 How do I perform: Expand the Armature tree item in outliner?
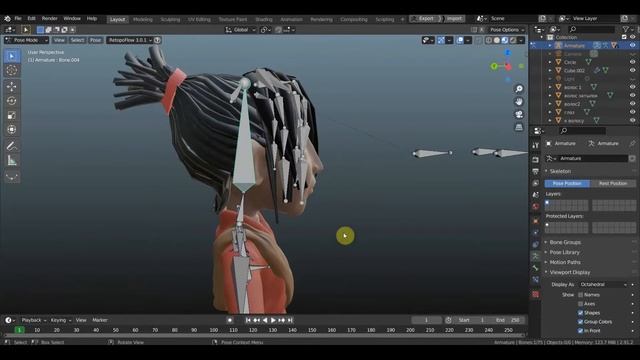550,46
